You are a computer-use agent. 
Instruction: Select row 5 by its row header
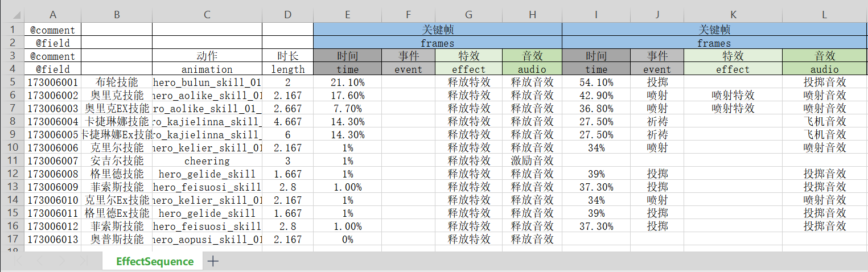(x=12, y=83)
